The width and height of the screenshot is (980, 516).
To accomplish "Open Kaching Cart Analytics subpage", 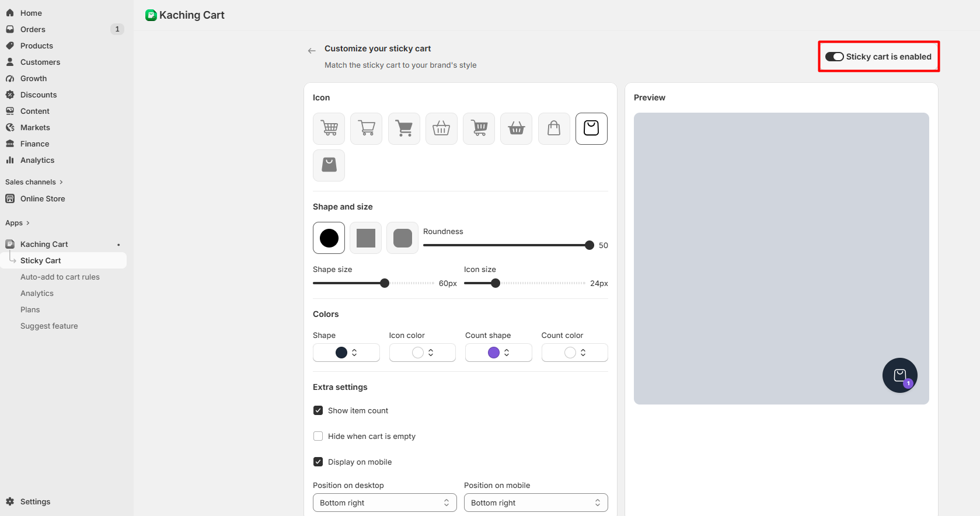I will click(x=37, y=293).
